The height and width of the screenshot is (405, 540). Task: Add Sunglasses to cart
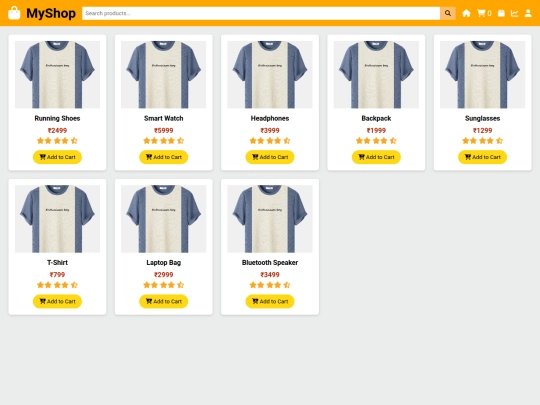click(x=482, y=157)
